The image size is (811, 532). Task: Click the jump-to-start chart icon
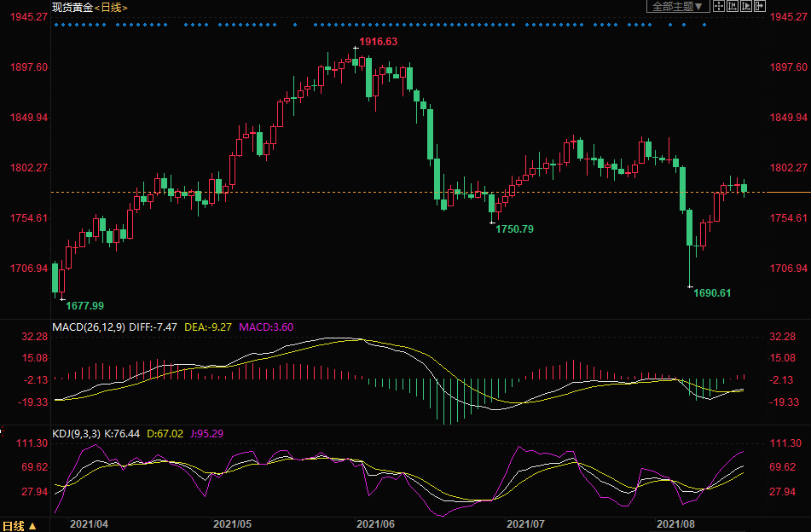coord(733,7)
